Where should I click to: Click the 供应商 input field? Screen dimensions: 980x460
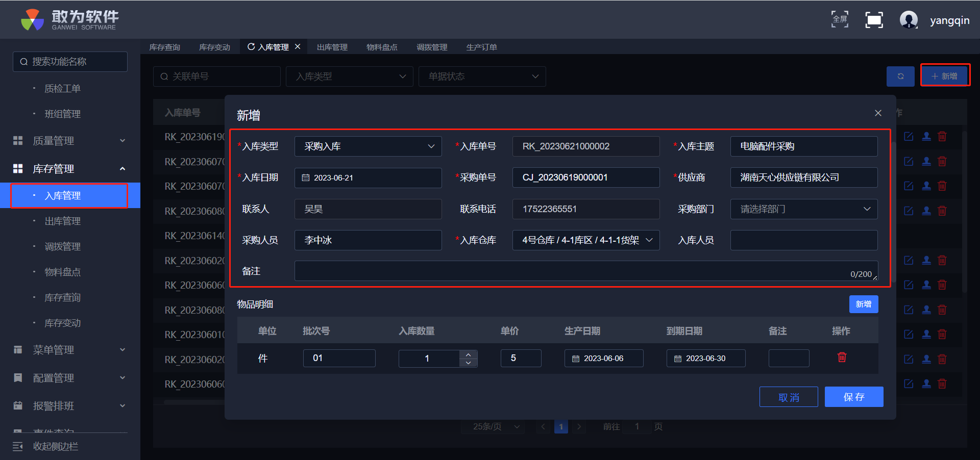[804, 177]
